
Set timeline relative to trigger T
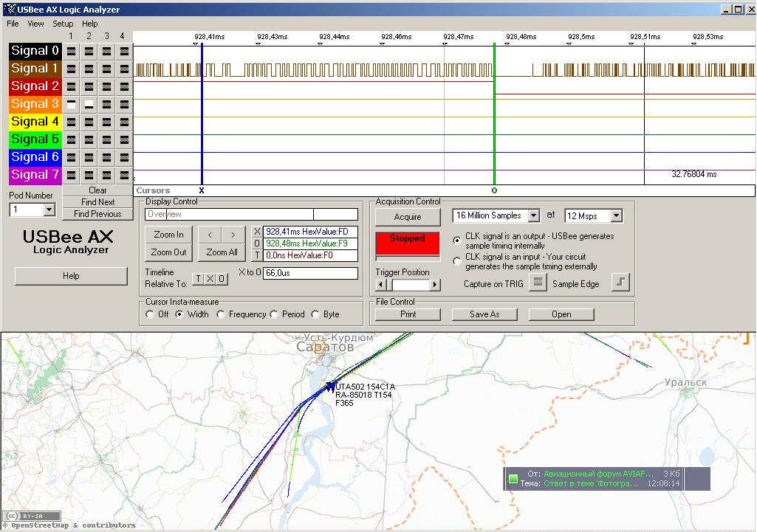coord(198,279)
